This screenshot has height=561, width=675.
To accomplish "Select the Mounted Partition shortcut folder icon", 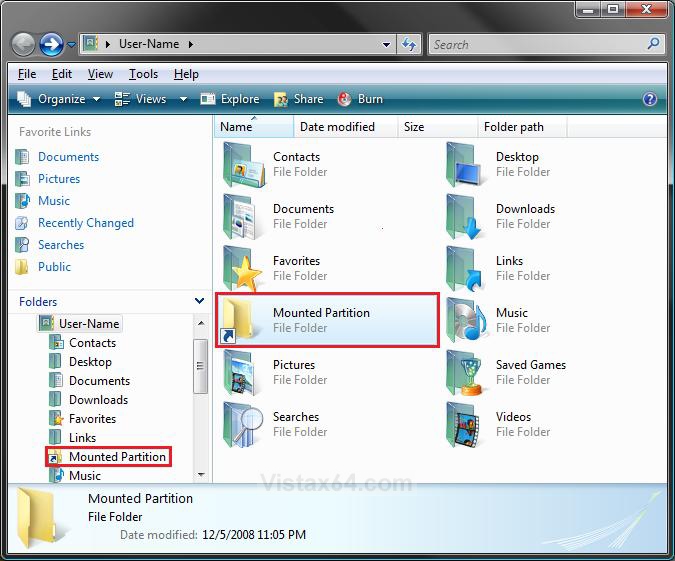I will (x=238, y=320).
